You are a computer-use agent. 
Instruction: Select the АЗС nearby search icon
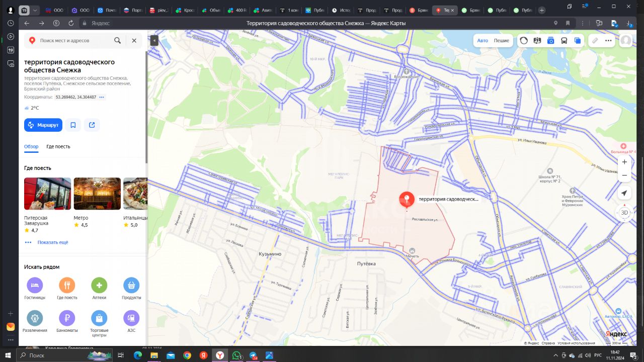click(131, 318)
